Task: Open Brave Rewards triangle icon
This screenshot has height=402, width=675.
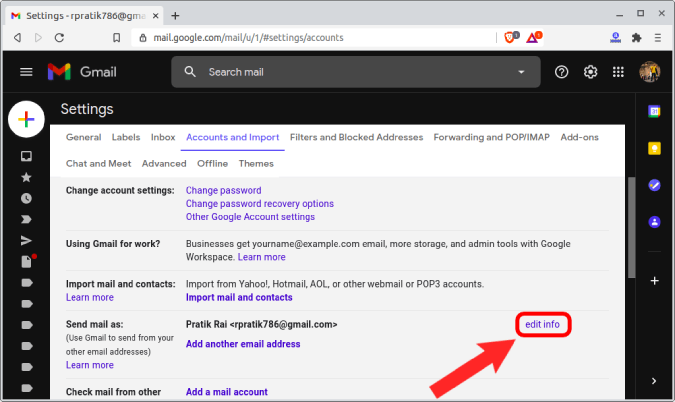Action: click(x=533, y=37)
